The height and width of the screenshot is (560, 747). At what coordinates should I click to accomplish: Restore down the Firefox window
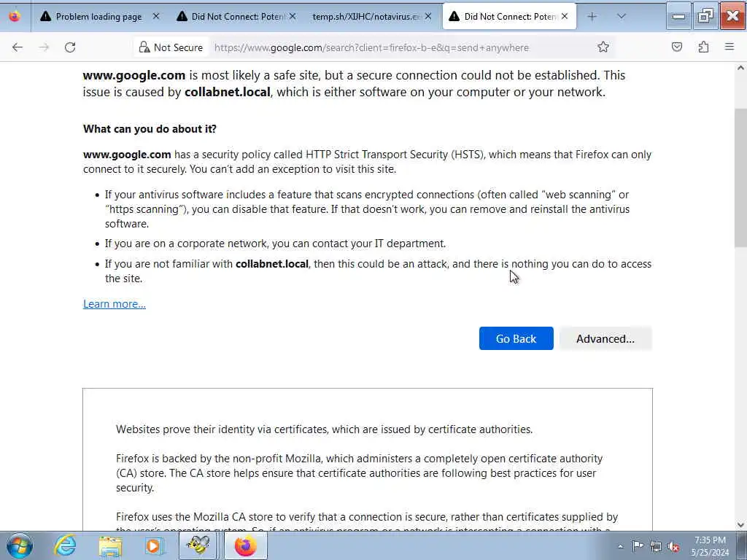click(705, 17)
